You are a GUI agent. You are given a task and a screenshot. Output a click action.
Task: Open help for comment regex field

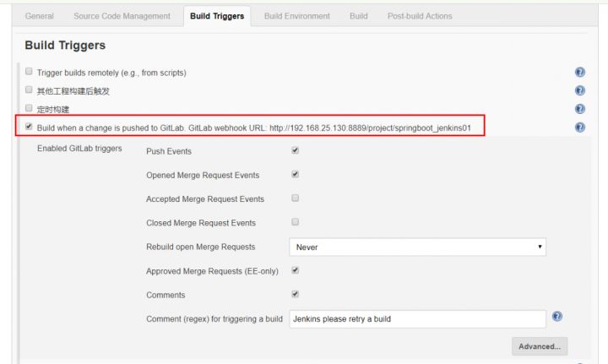point(556,317)
